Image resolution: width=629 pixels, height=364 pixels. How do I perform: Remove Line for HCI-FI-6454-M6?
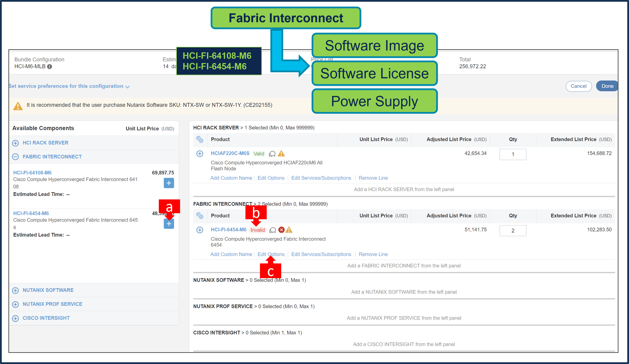(x=373, y=254)
